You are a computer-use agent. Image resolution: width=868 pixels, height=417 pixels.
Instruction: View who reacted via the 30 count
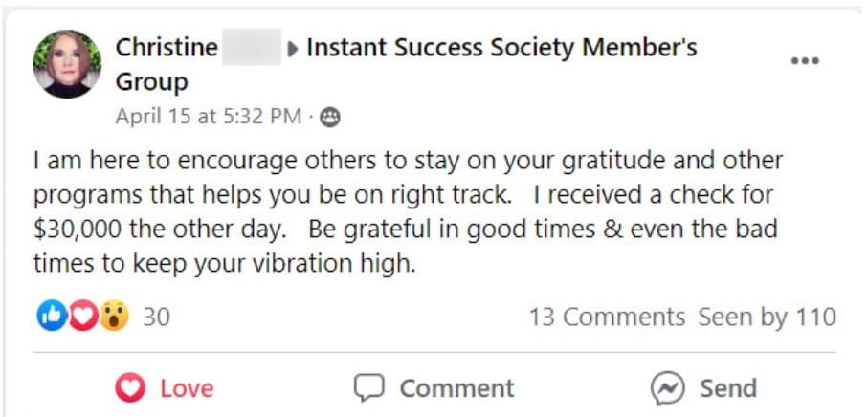point(156,317)
